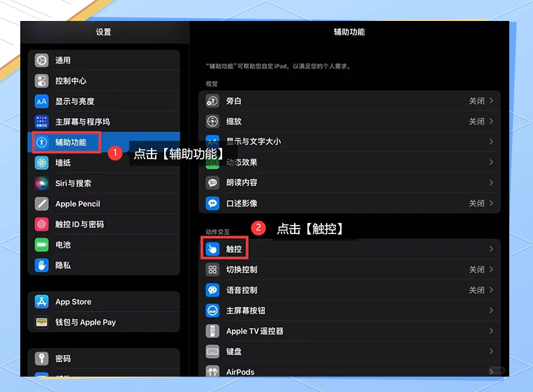Expand 缩放 row chevron
This screenshot has width=533, height=392.
coord(491,121)
